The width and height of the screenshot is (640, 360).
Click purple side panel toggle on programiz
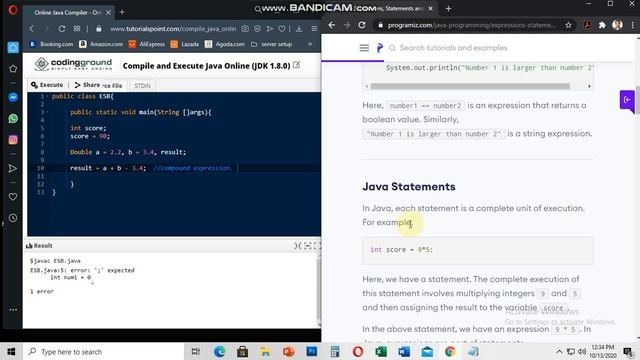627,100
